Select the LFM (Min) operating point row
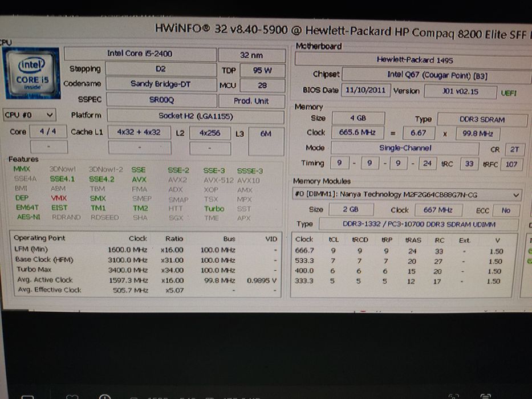The height and width of the screenshot is (399, 532). [146, 250]
